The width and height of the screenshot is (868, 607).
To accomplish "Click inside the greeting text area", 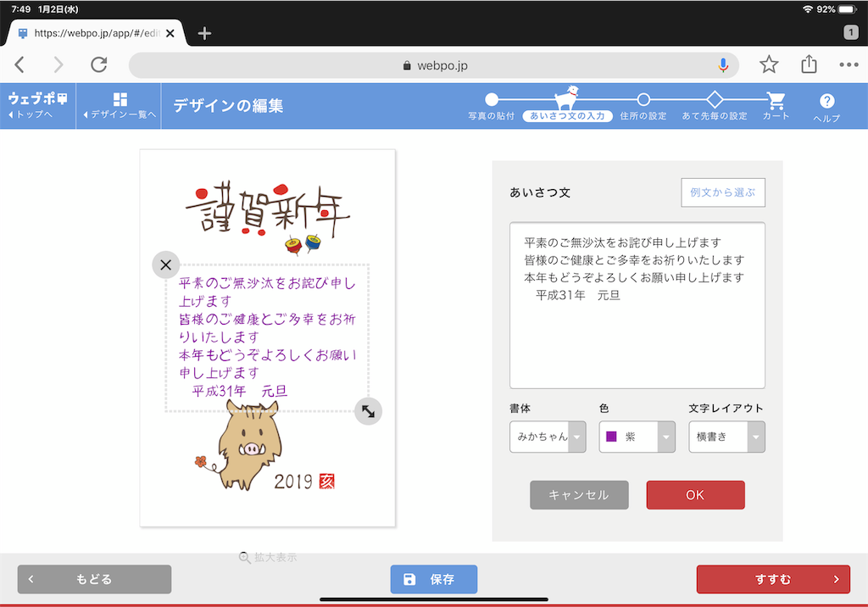I will [637, 305].
